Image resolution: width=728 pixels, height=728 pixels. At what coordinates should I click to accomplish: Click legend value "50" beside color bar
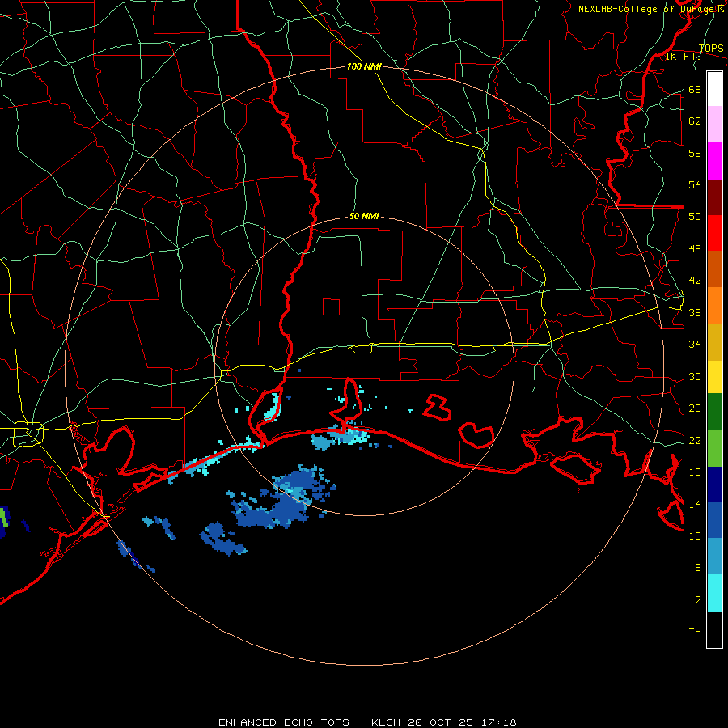point(695,217)
